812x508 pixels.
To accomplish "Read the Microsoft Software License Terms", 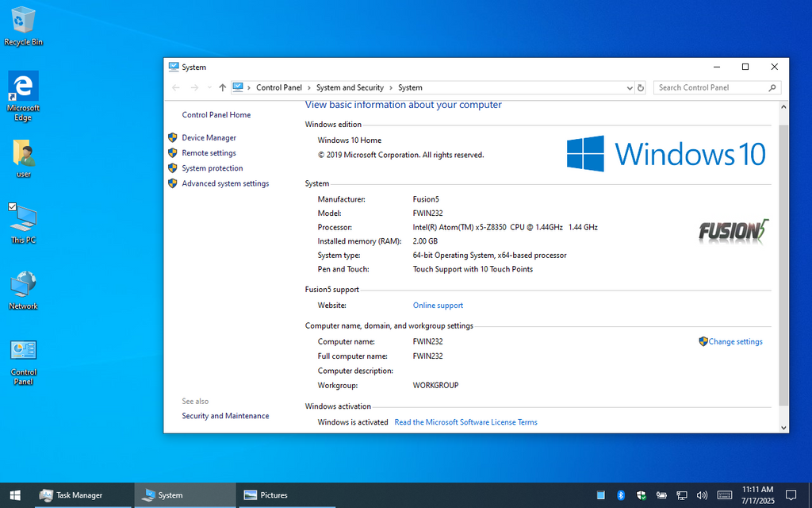I will click(x=465, y=422).
